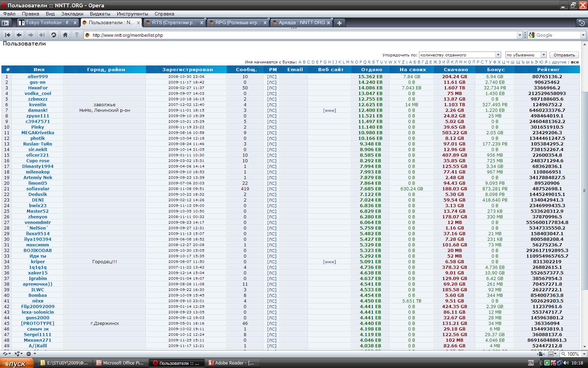Expand the 'по убыванию' order combo box
588x368 pixels.
pos(526,55)
